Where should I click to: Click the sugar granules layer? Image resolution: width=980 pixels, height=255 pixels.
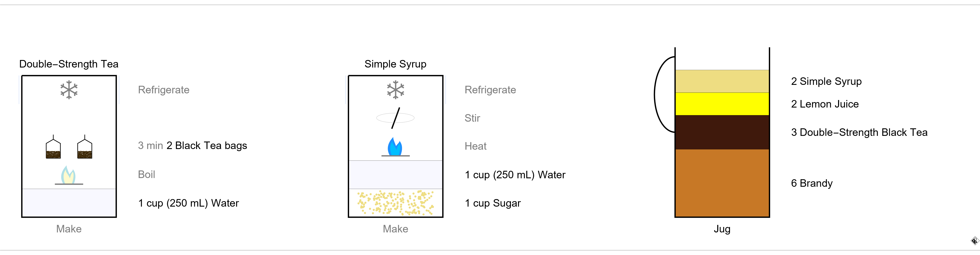tap(396, 203)
